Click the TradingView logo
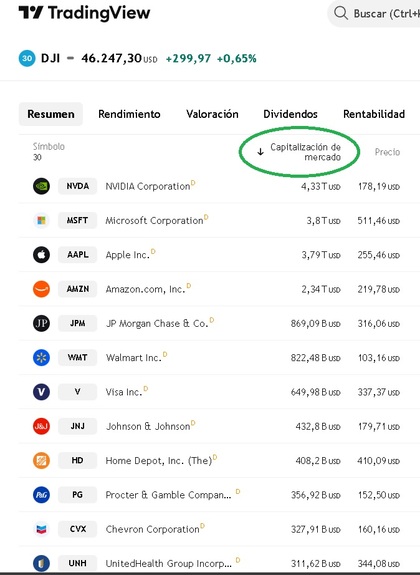This screenshot has height=575, width=420. 84,13
